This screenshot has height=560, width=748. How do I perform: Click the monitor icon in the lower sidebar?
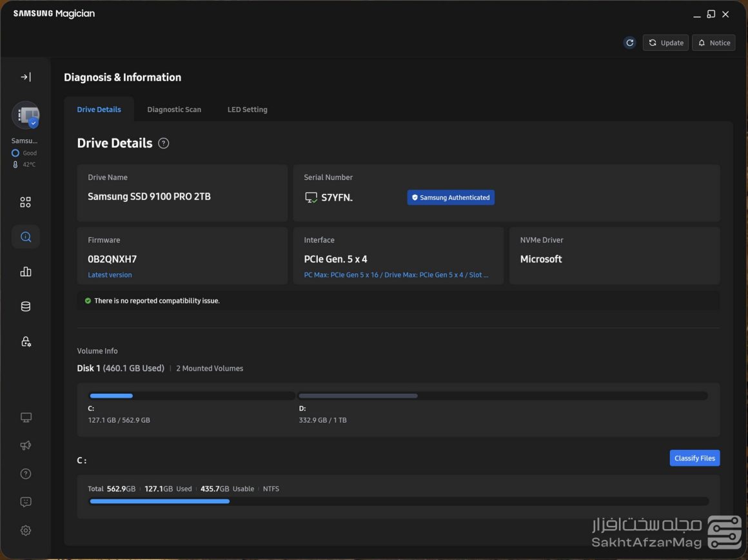(26, 418)
